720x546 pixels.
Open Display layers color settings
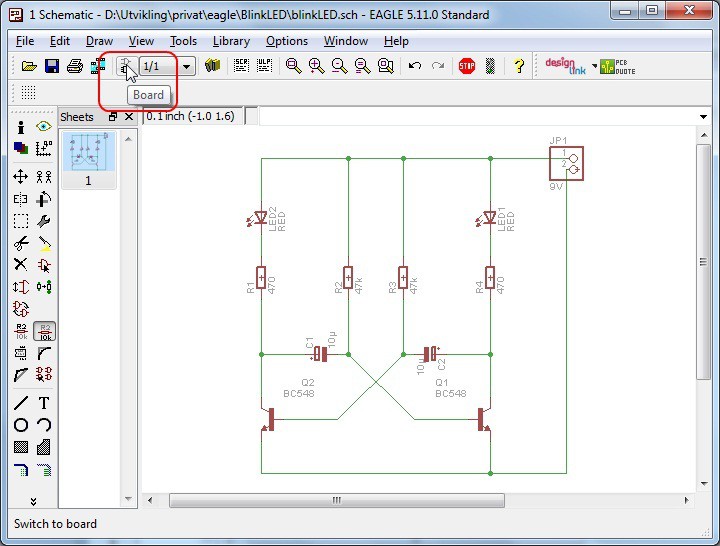click(x=20, y=148)
